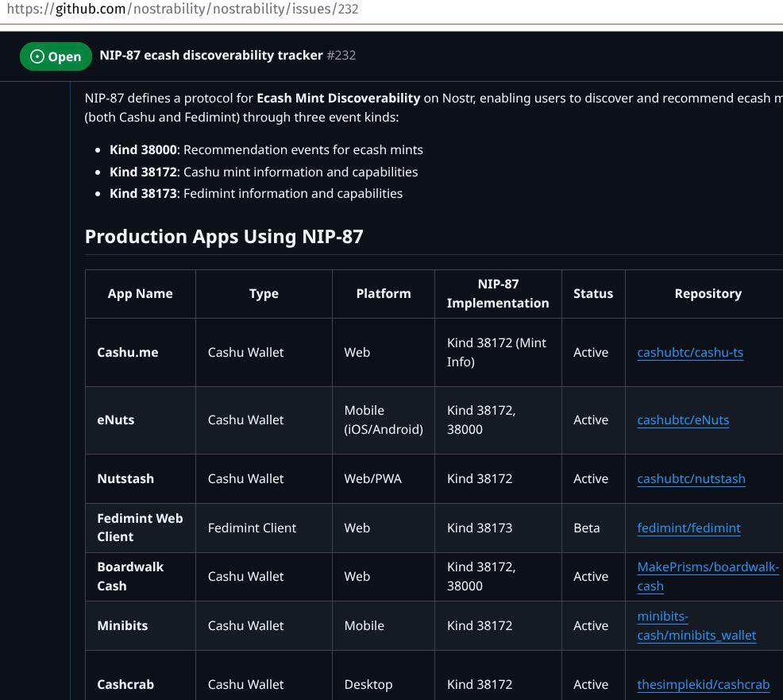Click the Production Apps Using NIP-87 heading
Screen dimensions: 783x700
pos(224,237)
